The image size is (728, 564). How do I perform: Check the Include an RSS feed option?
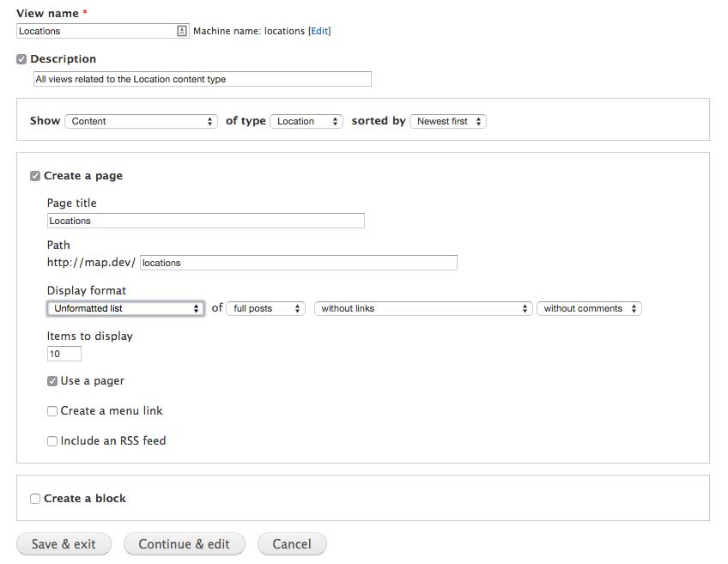click(x=52, y=441)
